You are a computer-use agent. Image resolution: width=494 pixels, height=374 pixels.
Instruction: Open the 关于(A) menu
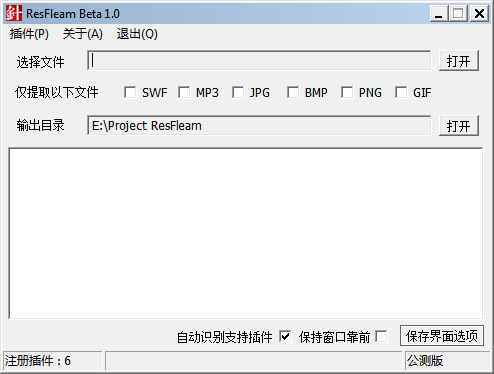(x=82, y=34)
